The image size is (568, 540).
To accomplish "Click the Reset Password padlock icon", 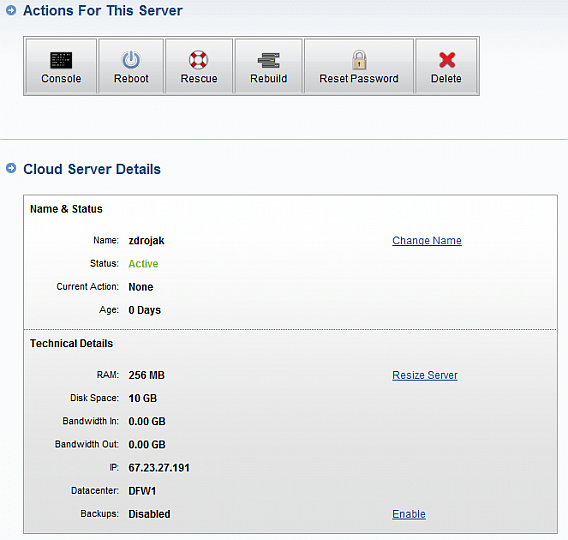I will pos(359,60).
